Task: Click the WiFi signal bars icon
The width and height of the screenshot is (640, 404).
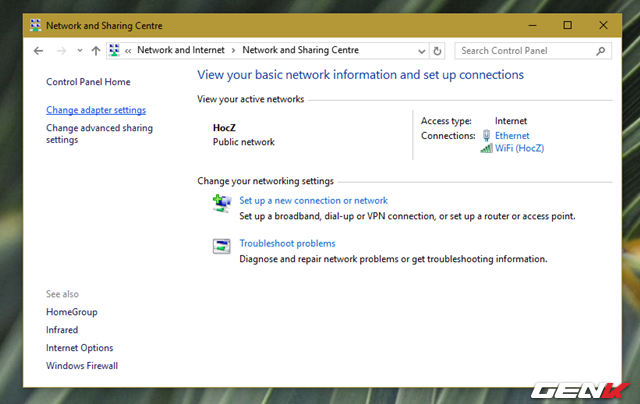Action: pyautogui.click(x=486, y=148)
